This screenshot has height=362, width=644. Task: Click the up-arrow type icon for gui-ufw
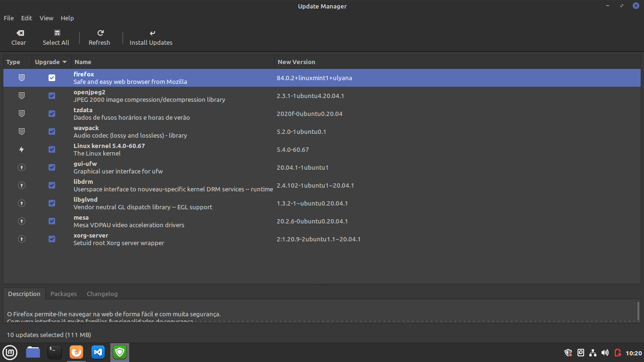21,167
